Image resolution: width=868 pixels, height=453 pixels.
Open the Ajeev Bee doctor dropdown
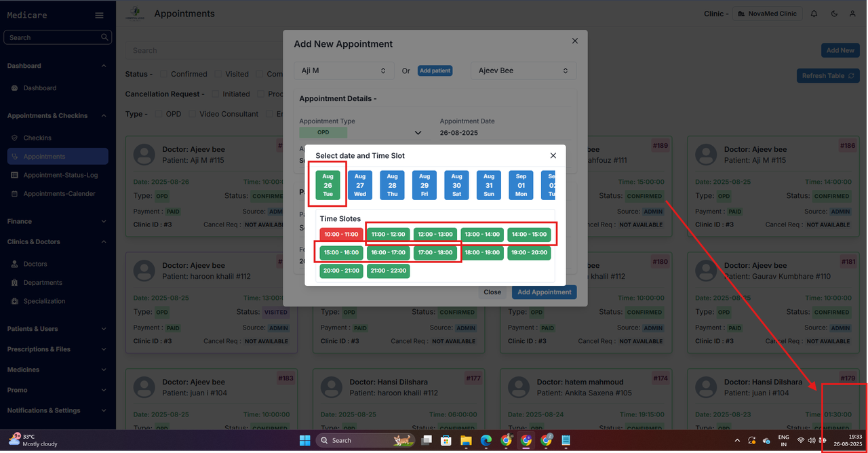tap(524, 71)
